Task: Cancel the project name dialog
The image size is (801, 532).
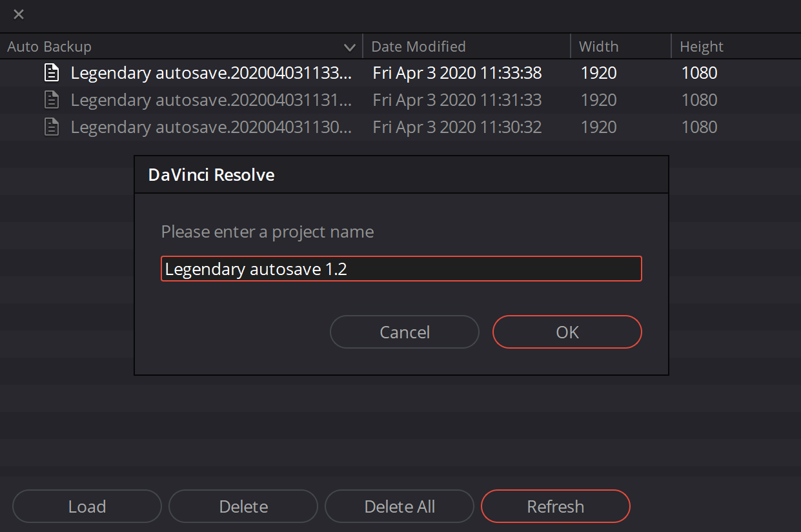Action: (x=405, y=332)
